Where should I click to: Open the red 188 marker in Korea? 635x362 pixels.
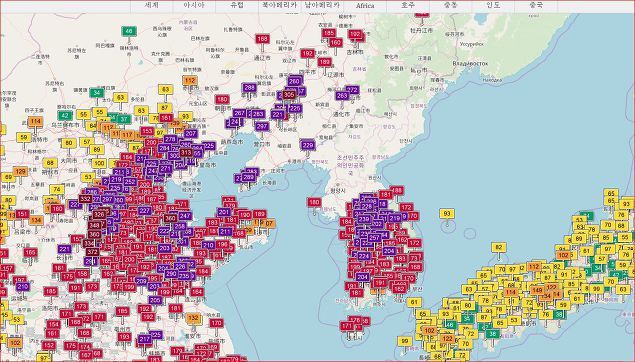tap(397, 190)
